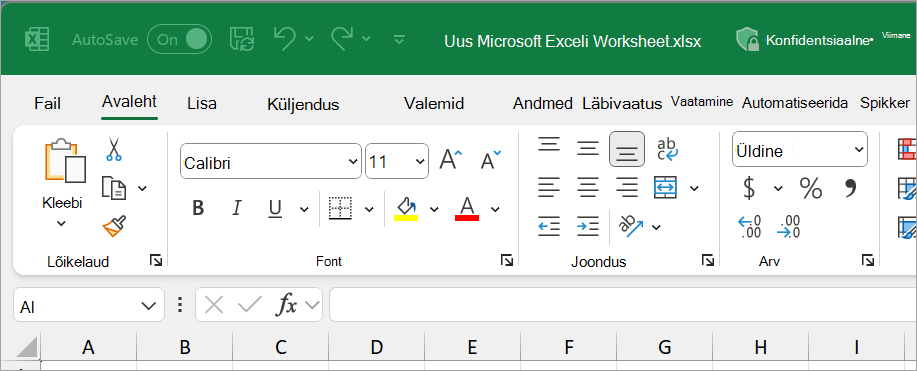The width and height of the screenshot is (917, 371).
Task: Toggle Bold formatting
Action: tap(198, 208)
